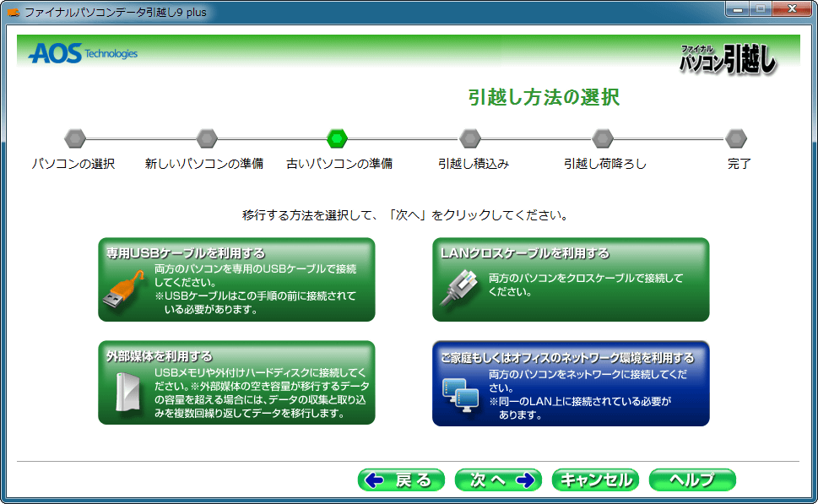Select the 外部媒体を利用する option
This screenshot has width=818, height=504.
[x=236, y=382]
